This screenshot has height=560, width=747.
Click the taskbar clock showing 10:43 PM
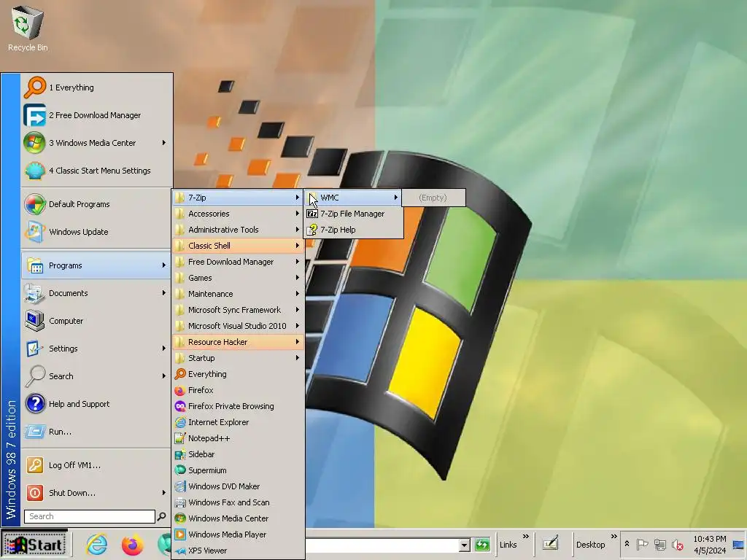click(709, 539)
